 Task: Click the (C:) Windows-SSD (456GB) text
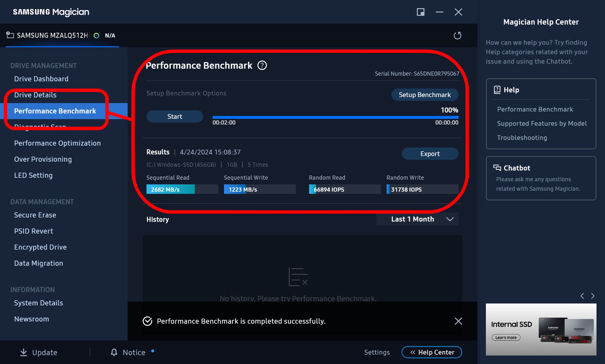(181, 165)
